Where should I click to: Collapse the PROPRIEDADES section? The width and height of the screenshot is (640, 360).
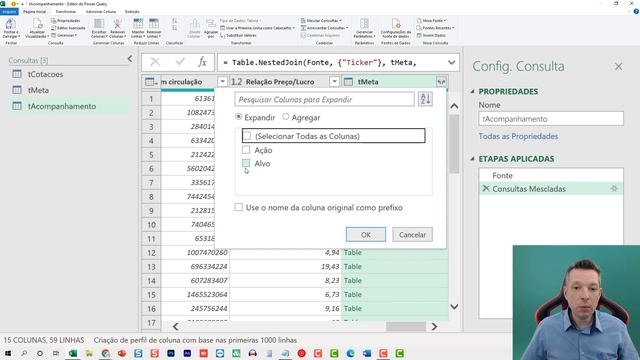472,91
